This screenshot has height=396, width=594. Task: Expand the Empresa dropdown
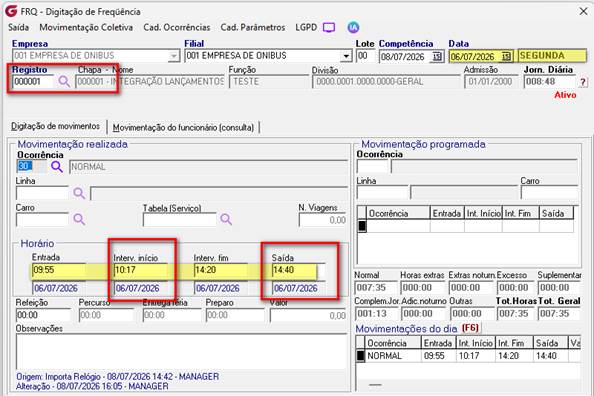pos(174,56)
